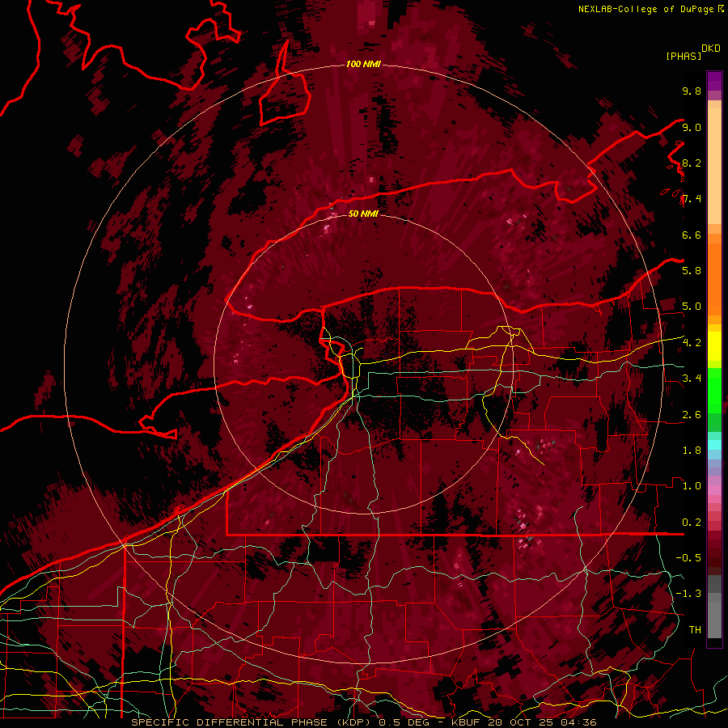The image size is (728, 728).
Task: Pick the gray segment of the color bar
Action: coord(714,608)
